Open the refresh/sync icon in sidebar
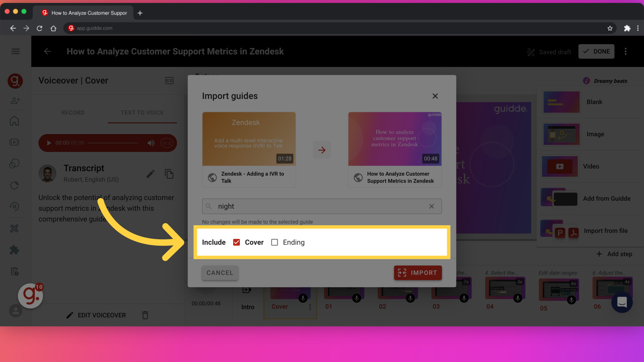This screenshot has width=644, height=362. pos(15,185)
